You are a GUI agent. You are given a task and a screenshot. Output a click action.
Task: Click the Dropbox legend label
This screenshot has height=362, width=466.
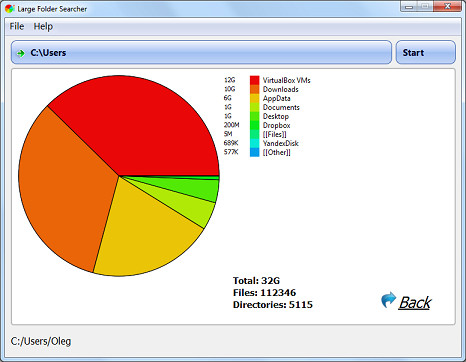pyautogui.click(x=276, y=126)
